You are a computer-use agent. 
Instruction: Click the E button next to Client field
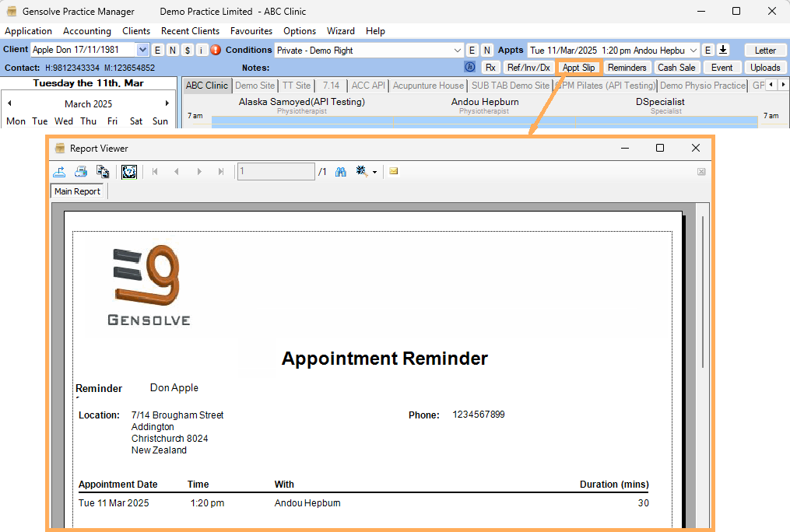pyautogui.click(x=158, y=50)
